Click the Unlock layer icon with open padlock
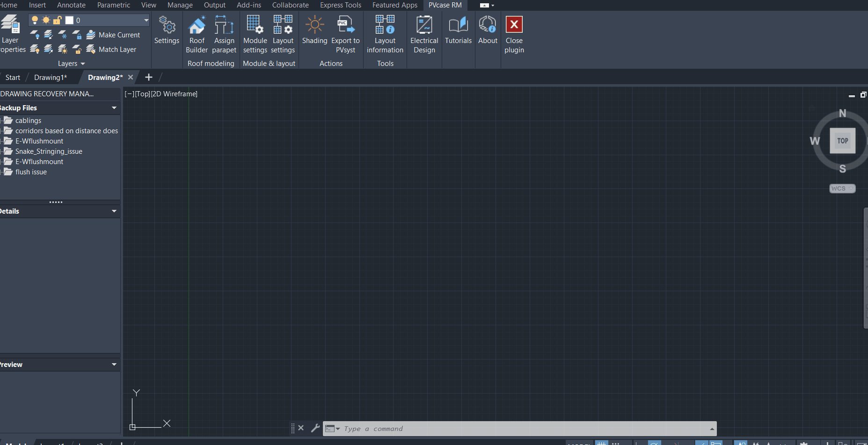Screen dimensions: 868x445 [x=77, y=49]
